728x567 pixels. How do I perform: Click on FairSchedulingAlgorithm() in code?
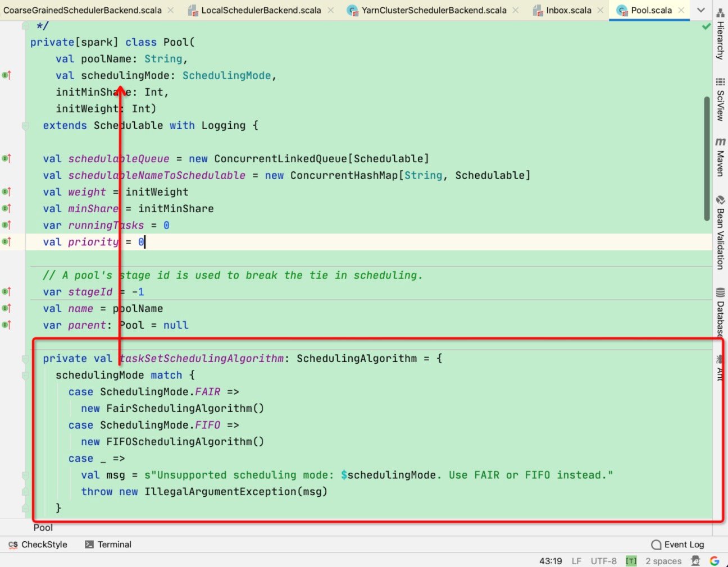pyautogui.click(x=185, y=409)
